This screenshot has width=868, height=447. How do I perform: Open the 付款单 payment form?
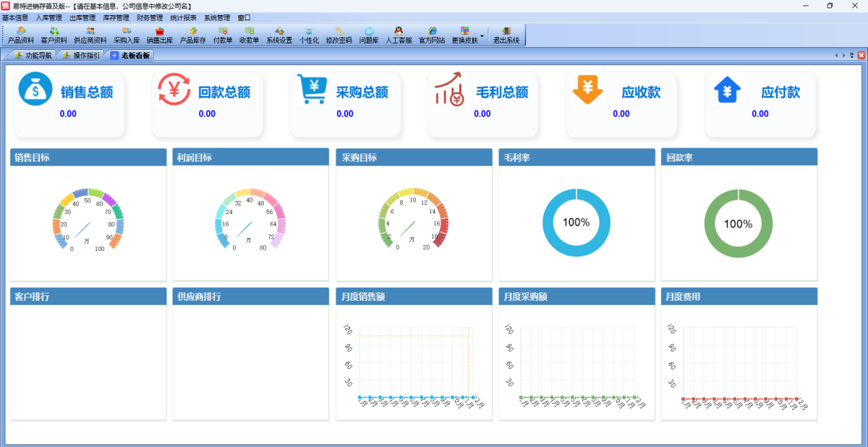pos(223,35)
